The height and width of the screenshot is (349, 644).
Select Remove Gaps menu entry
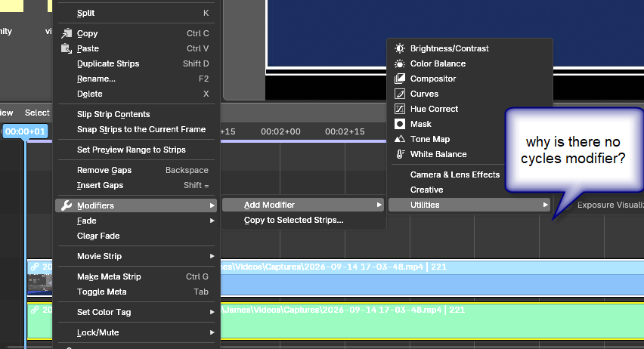(136, 170)
